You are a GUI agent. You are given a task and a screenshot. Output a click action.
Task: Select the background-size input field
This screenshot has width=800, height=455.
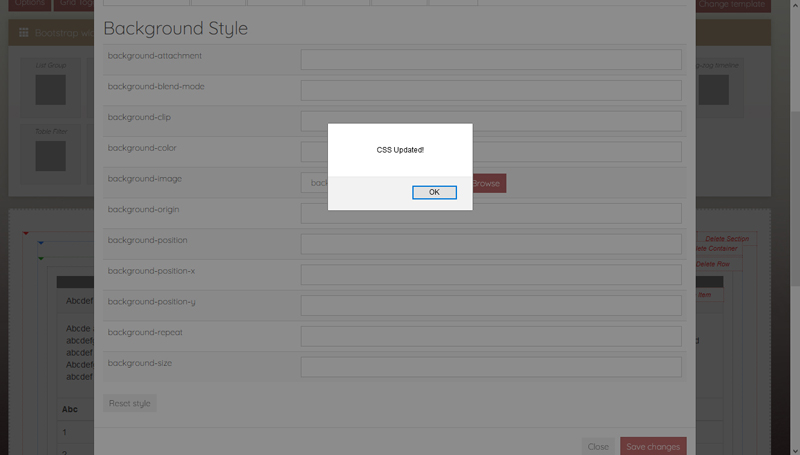click(x=490, y=367)
